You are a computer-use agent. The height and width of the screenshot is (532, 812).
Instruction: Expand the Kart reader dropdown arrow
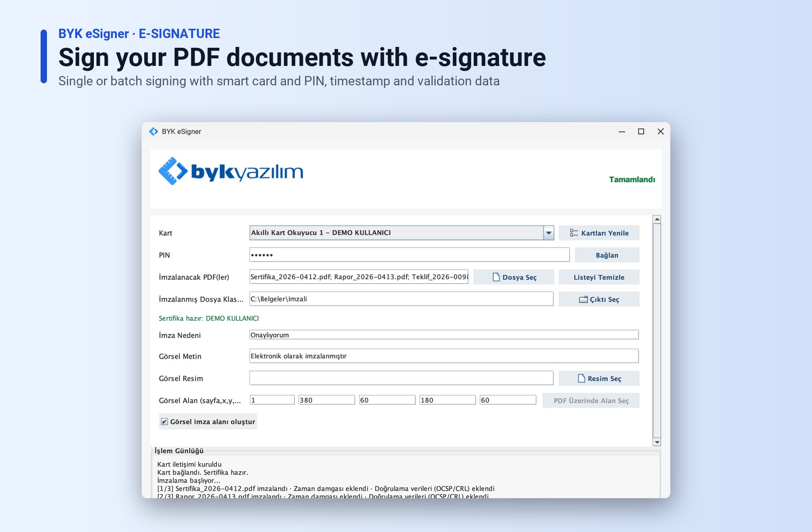(549, 233)
